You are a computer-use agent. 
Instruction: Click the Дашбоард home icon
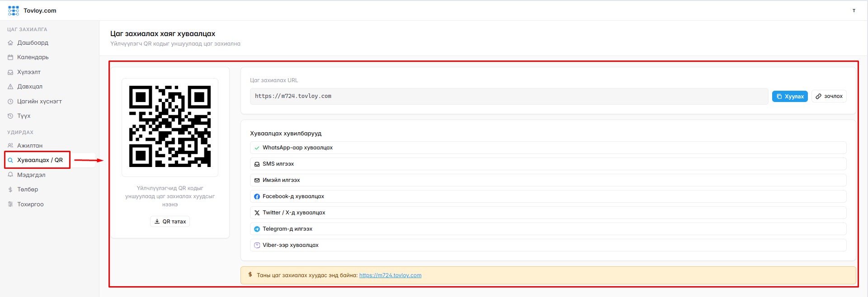pyautogui.click(x=10, y=43)
